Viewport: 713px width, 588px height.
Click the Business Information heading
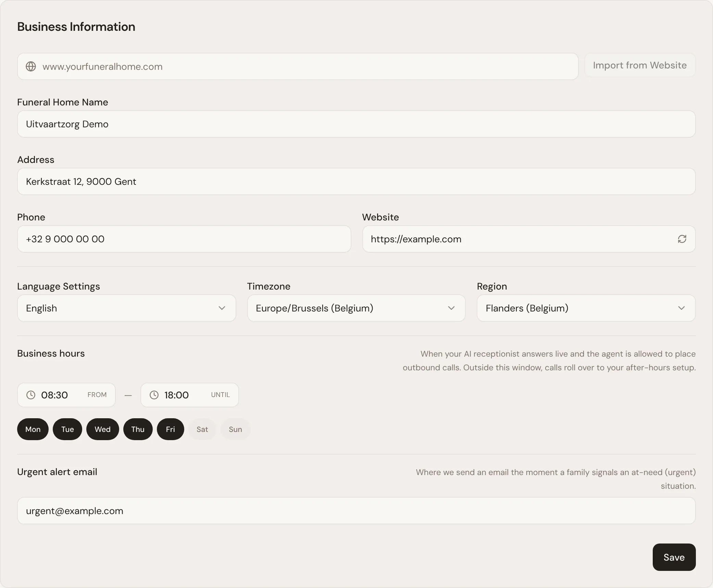coord(76,27)
